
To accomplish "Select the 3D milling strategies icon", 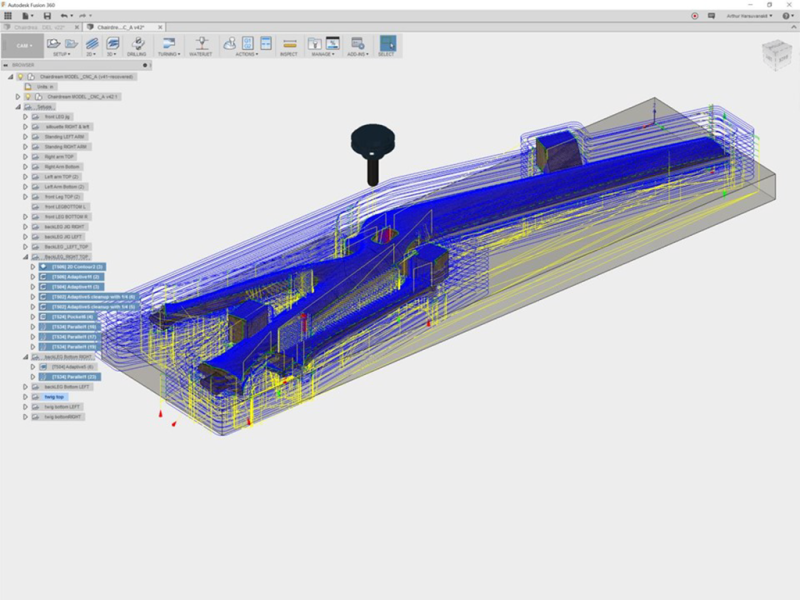I will (111, 43).
